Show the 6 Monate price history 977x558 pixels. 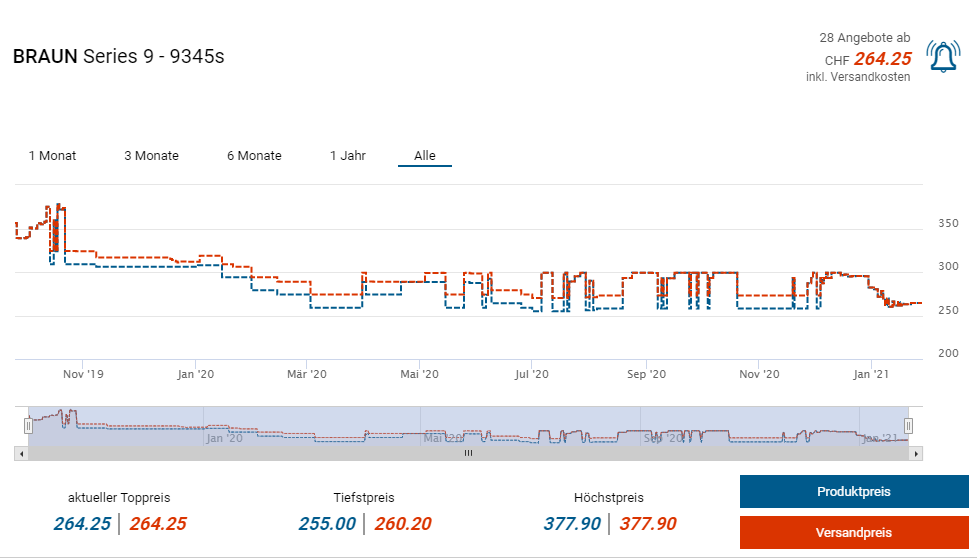[x=254, y=156]
